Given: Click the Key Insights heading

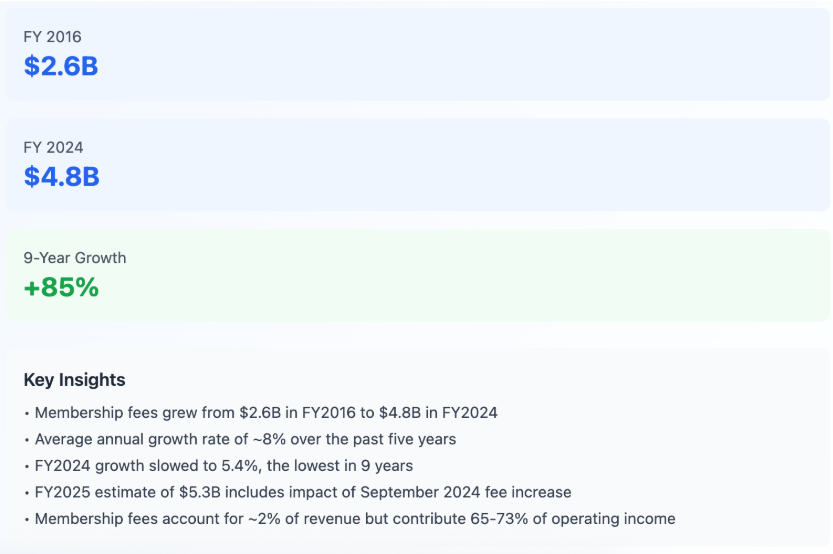Looking at the screenshot, I should 74,380.
